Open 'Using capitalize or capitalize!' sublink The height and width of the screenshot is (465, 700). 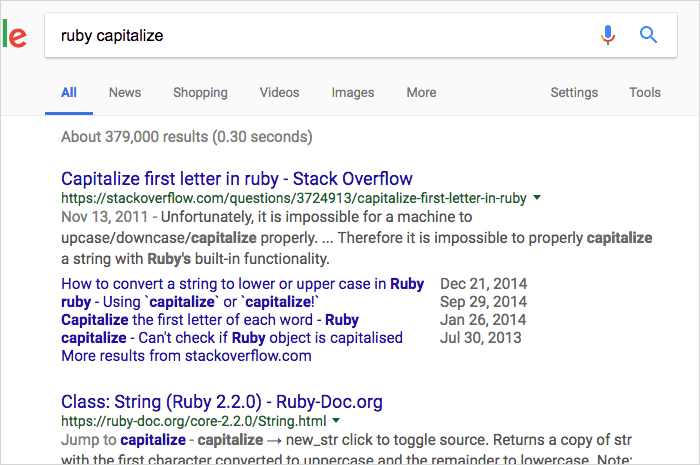pyautogui.click(x=190, y=302)
